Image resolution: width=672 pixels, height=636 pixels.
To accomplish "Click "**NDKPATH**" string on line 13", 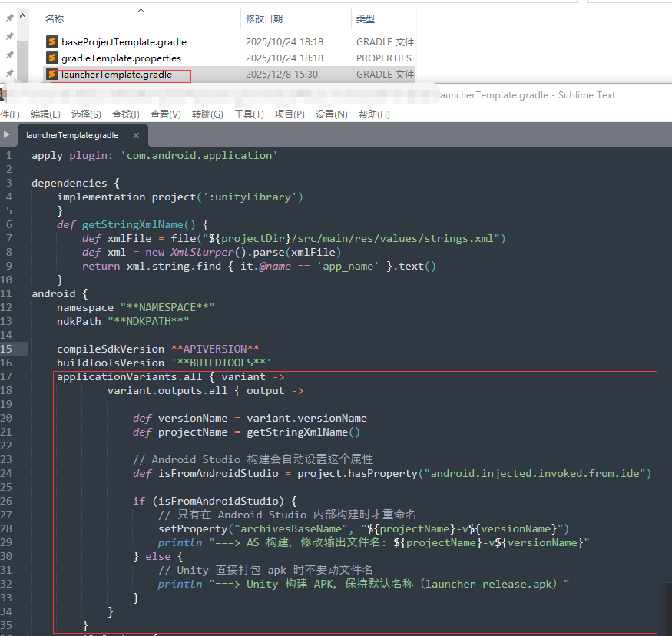I will 148,321.
